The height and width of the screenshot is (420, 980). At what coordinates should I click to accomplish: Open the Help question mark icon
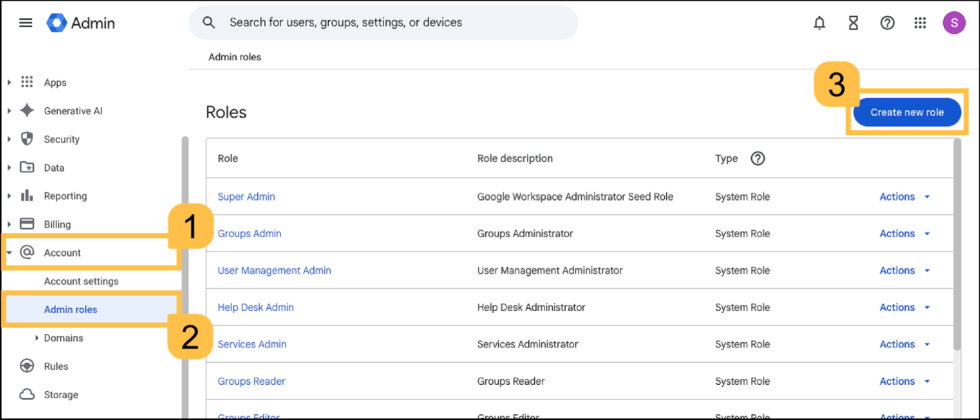pos(887,23)
